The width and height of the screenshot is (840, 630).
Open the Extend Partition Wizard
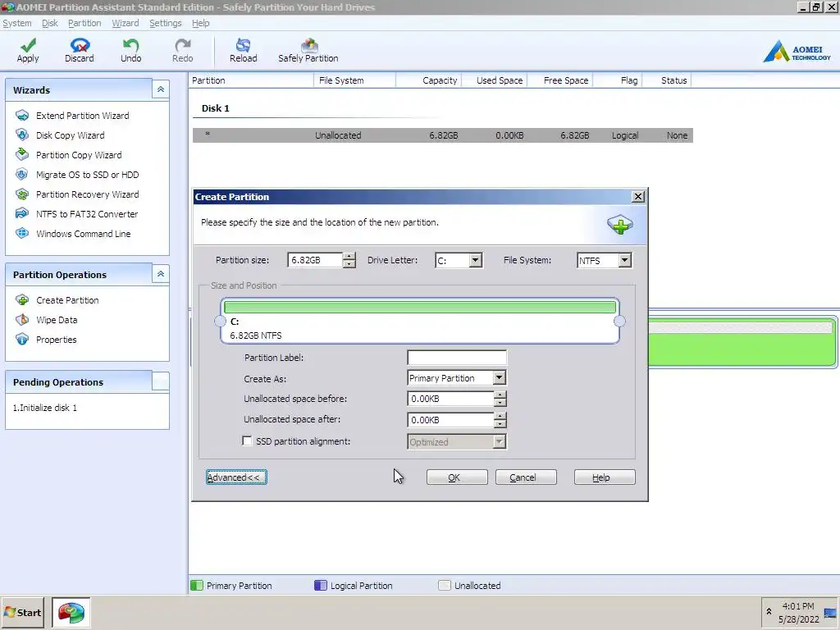[83, 116]
